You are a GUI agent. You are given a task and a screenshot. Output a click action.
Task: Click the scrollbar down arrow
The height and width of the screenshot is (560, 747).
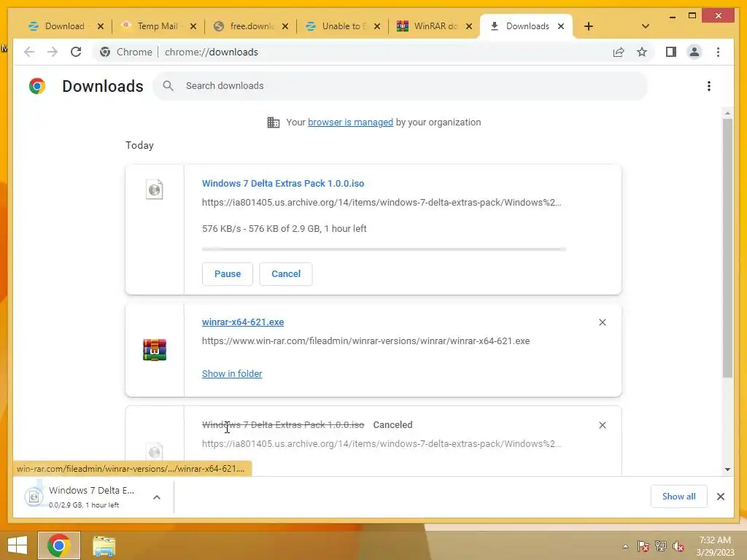tap(727, 470)
